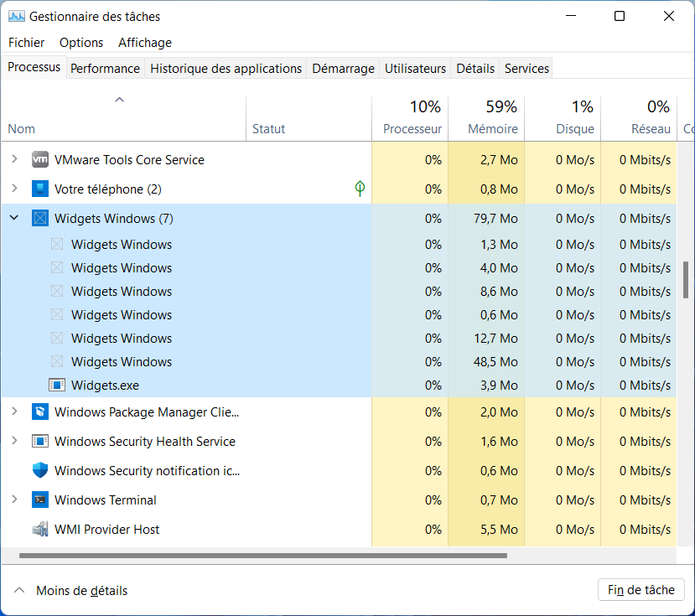Expand Windows Security Health Service group
Screen dimensions: 695x616
pyautogui.click(x=14, y=440)
